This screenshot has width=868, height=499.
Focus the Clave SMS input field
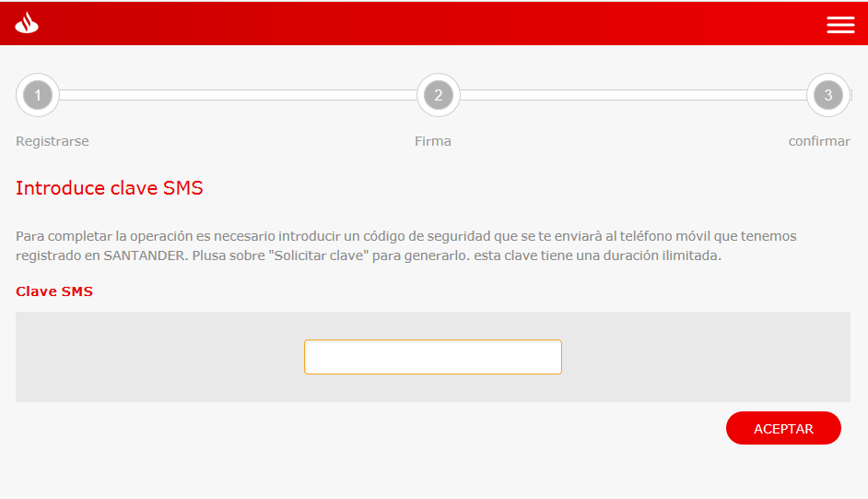pyautogui.click(x=433, y=357)
